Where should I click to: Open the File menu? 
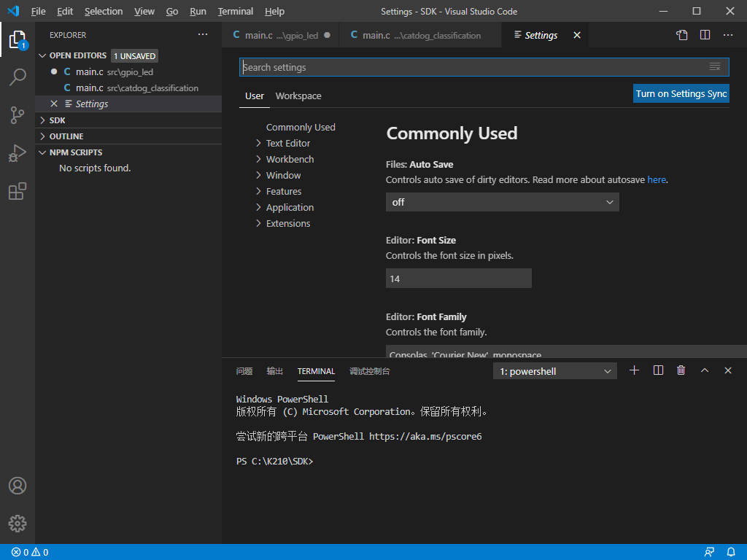(38, 12)
